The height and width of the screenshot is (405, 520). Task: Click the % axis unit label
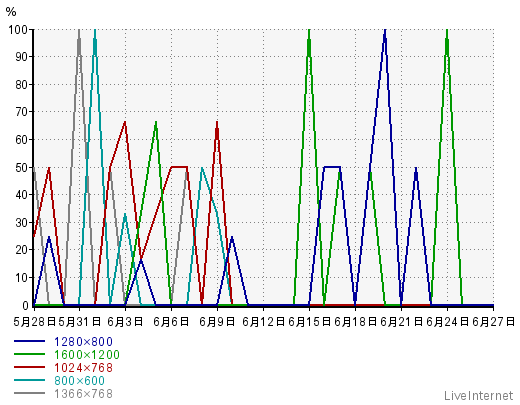[11, 12]
